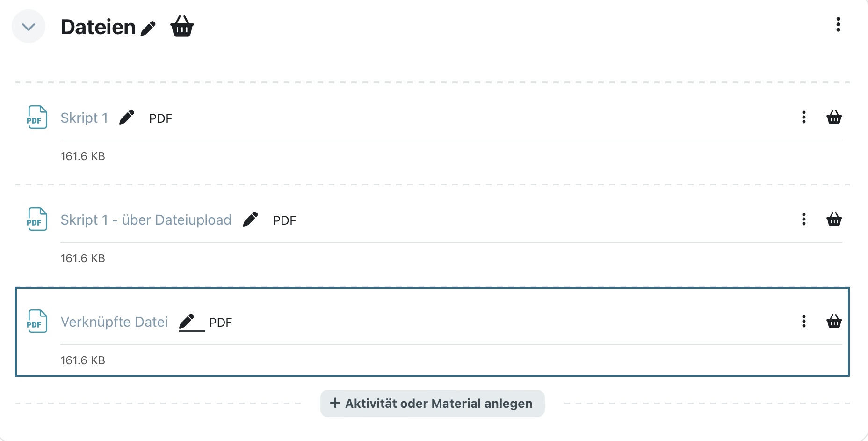Image resolution: width=868 pixels, height=441 pixels.
Task: Click Aktivität oder Material anlegen button
Action: [433, 404]
